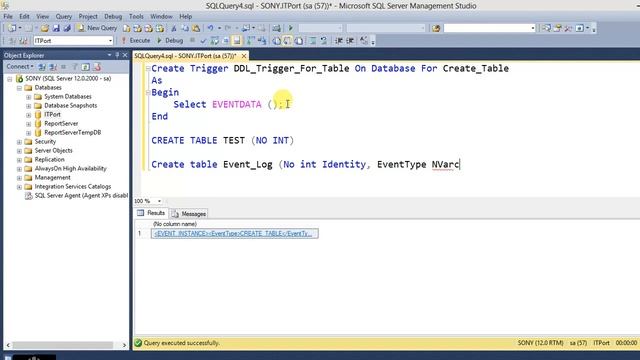The image size is (640, 360).
Task: Select the SQL Server Agent node
Action: point(81,196)
